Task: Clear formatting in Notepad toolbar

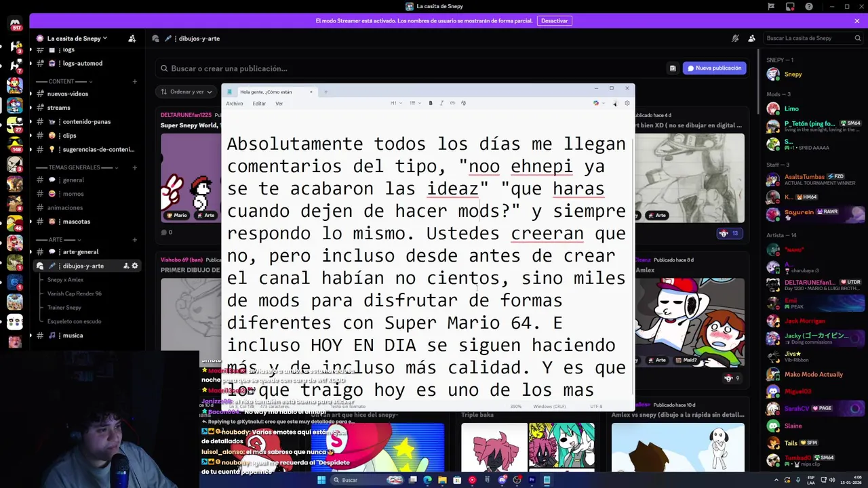Action: pyautogui.click(x=463, y=103)
